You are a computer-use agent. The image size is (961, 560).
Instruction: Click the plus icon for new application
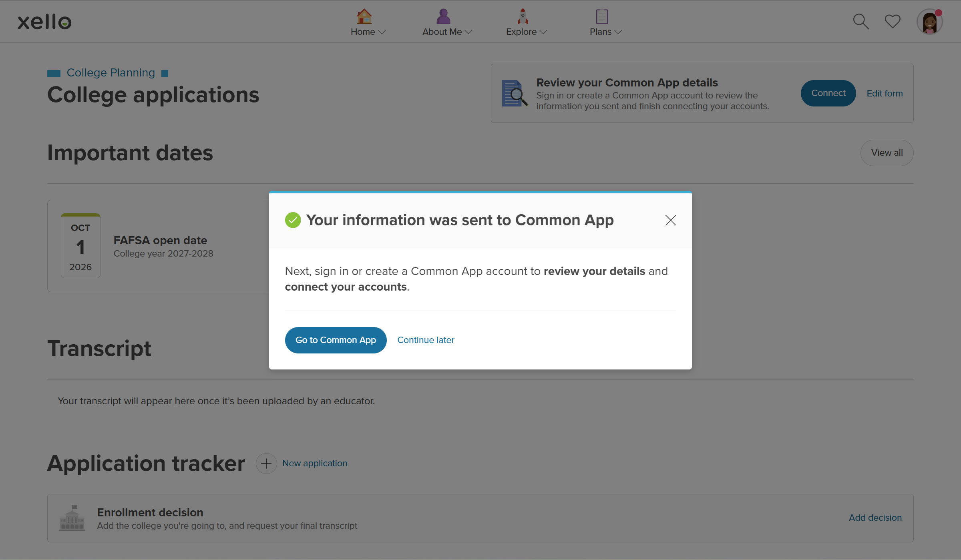coord(266,464)
